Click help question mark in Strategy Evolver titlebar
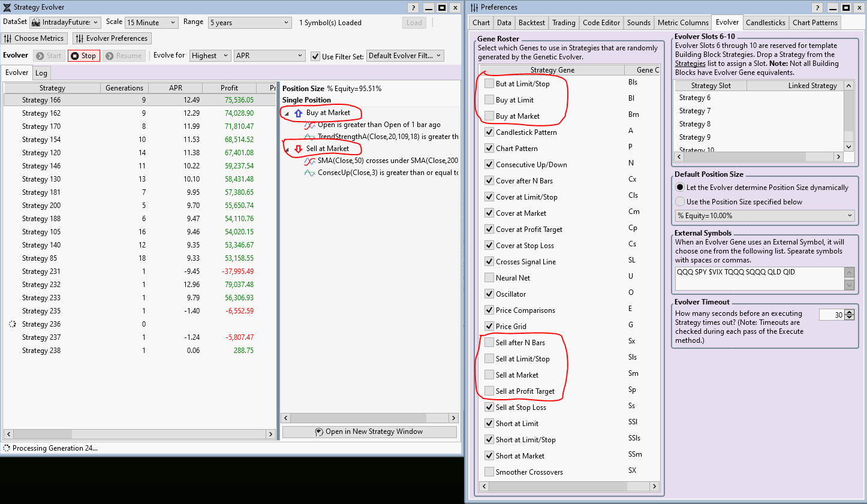The image size is (867, 504). coord(413,8)
